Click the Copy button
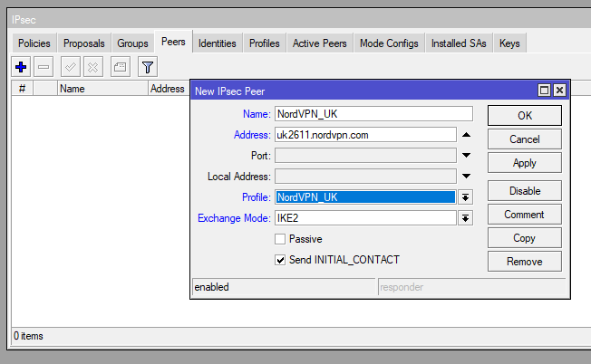 [x=525, y=238]
